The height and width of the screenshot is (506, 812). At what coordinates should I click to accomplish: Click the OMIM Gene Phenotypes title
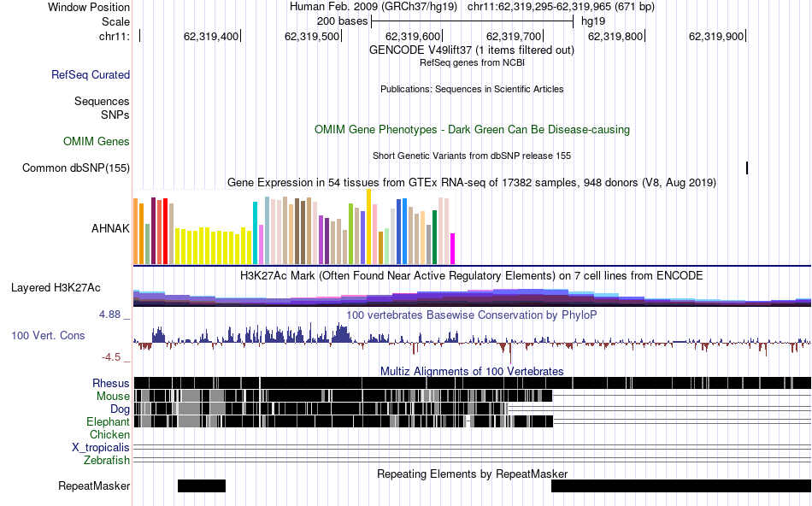point(473,129)
